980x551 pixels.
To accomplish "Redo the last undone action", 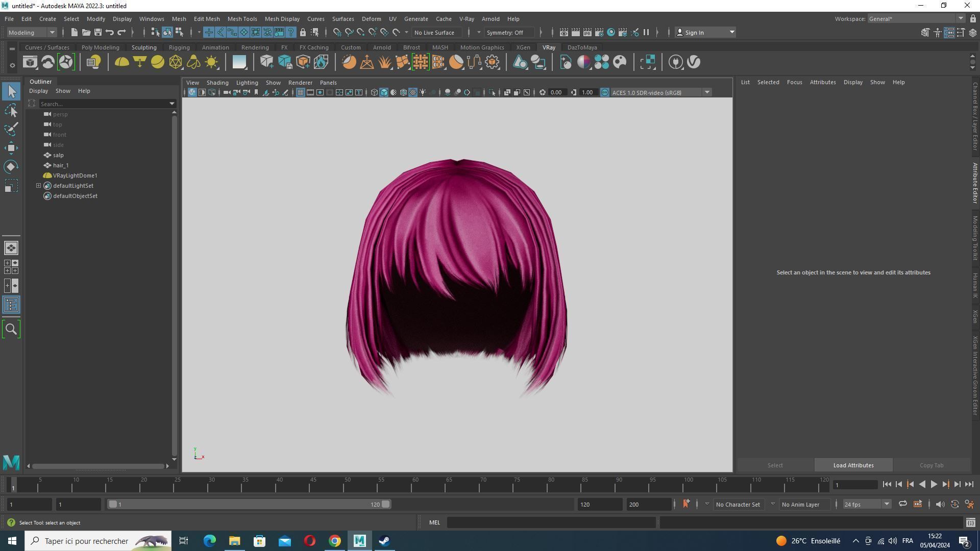I will (121, 32).
